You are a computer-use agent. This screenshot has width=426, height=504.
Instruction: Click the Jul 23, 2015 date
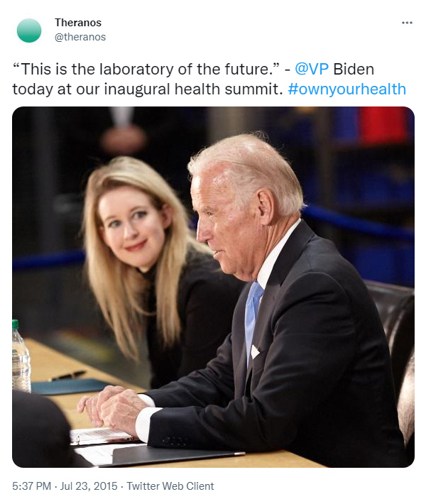[89, 486]
